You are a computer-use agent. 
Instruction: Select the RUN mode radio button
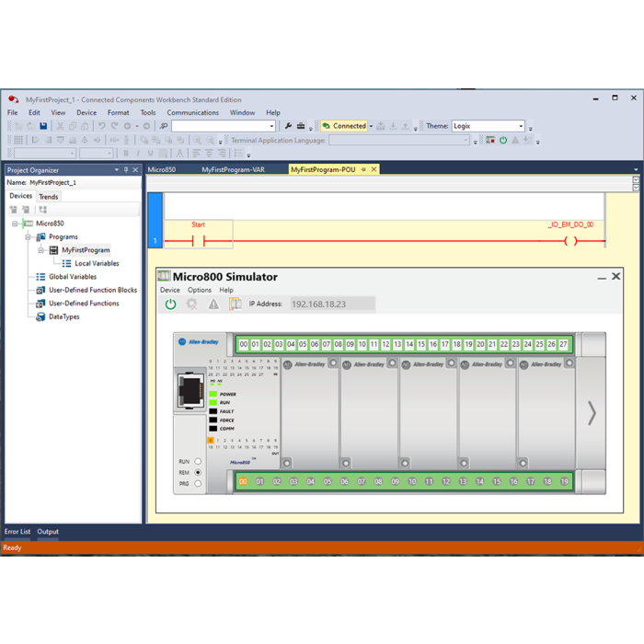(x=198, y=462)
